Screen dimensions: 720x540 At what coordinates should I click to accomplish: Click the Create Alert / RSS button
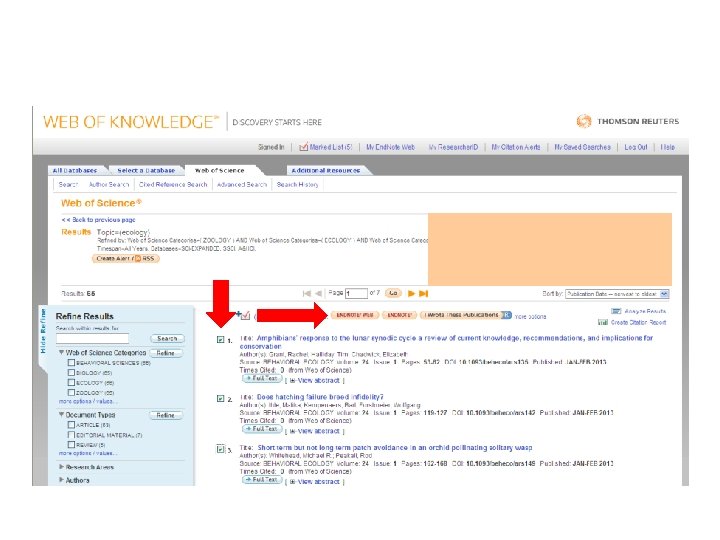click(x=126, y=259)
